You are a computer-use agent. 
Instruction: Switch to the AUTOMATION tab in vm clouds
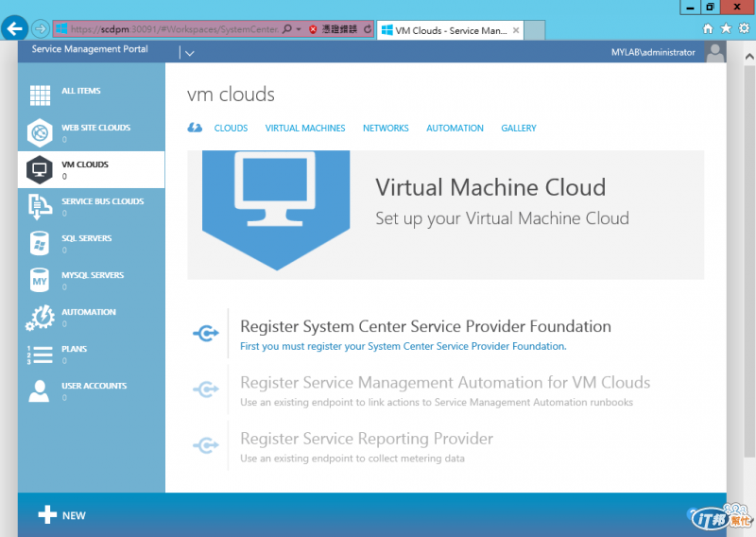tap(455, 128)
